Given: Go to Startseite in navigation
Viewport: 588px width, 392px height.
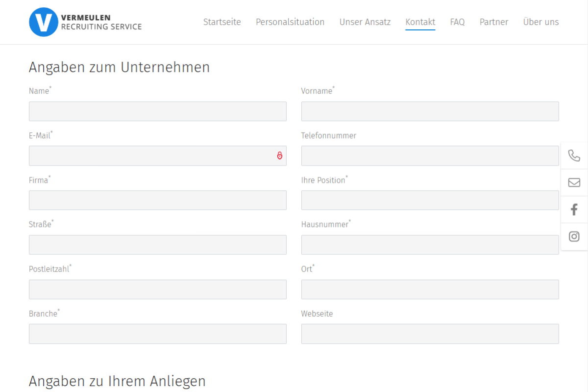Looking at the screenshot, I should (222, 22).
